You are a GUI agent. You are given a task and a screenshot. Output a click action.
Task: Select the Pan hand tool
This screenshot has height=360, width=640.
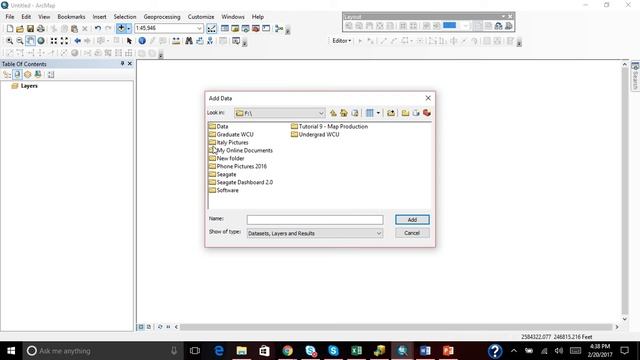[30, 41]
